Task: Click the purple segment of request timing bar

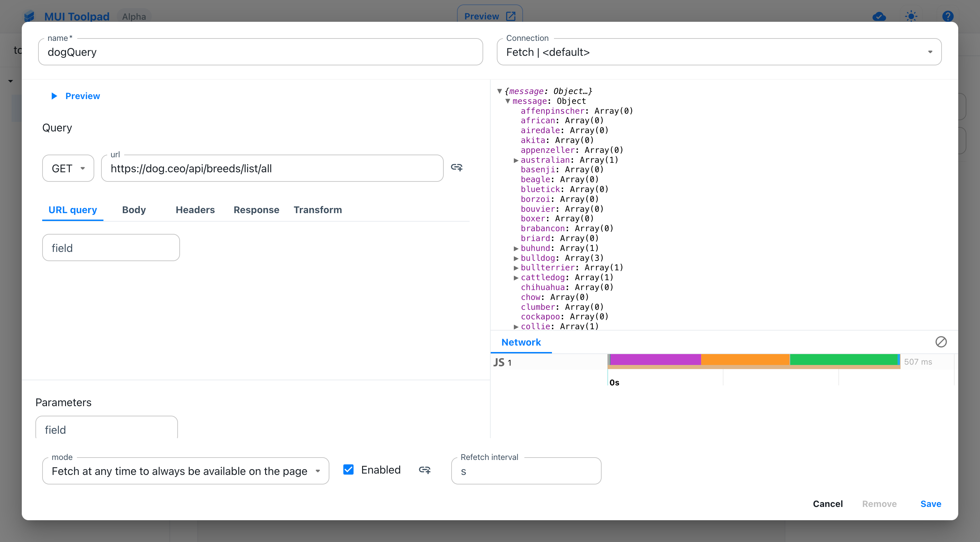Action: coord(655,359)
